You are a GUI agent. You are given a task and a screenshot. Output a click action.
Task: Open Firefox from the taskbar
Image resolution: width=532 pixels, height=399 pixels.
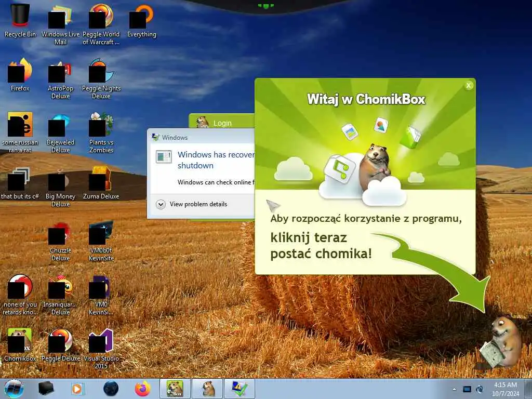pyautogui.click(x=142, y=389)
